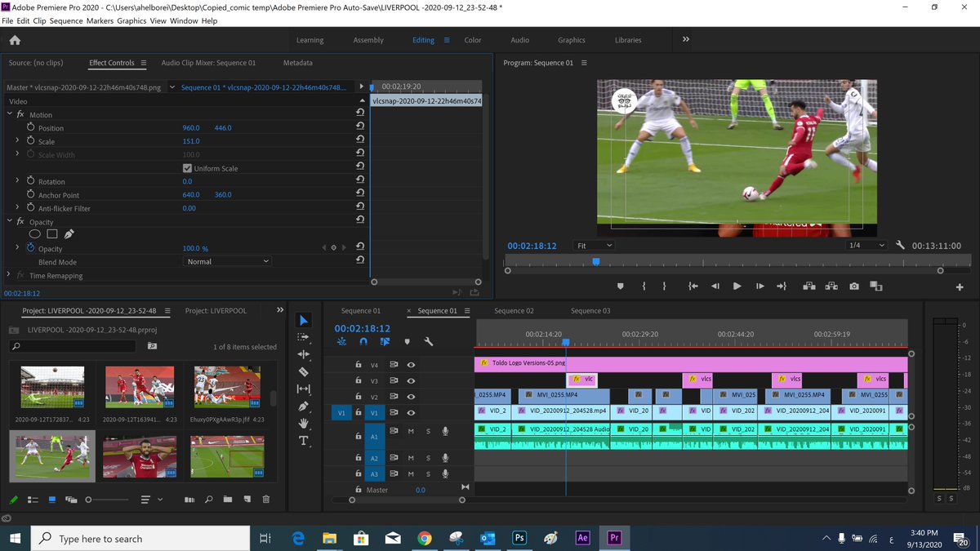
Task: Mark In point in Program Monitor
Action: point(644,287)
